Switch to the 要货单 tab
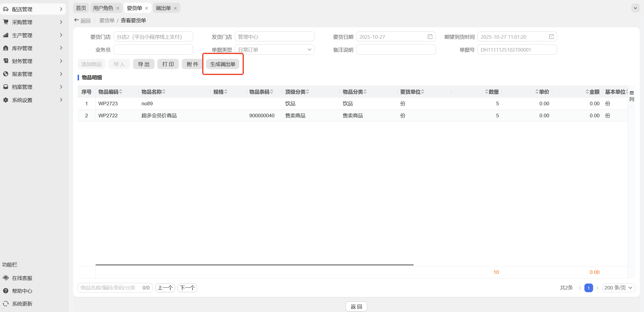This screenshot has height=312, width=644. point(134,8)
